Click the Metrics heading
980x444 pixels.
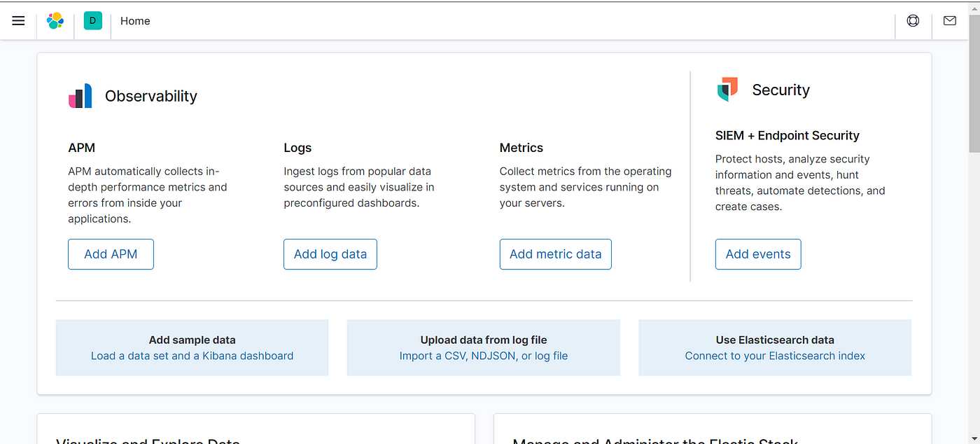[521, 148]
